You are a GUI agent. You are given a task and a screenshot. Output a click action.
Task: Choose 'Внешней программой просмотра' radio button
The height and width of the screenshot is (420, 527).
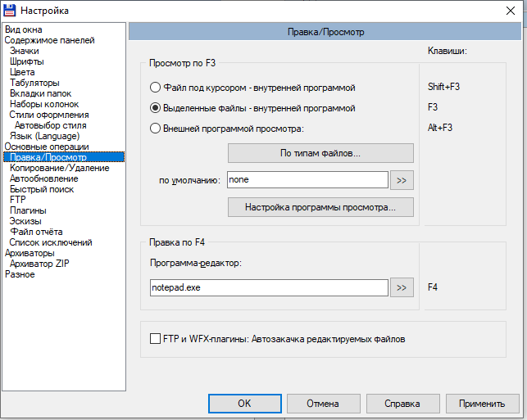point(155,129)
